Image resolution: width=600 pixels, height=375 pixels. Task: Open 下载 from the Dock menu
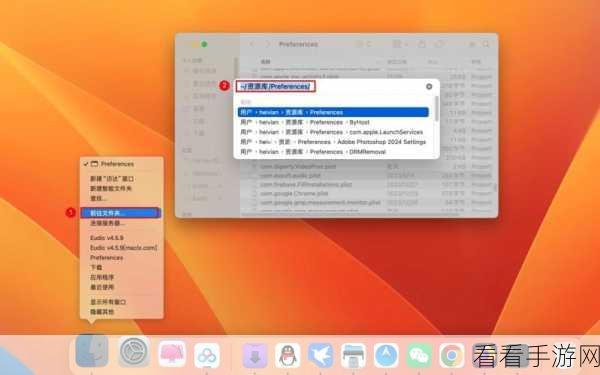tap(96, 267)
